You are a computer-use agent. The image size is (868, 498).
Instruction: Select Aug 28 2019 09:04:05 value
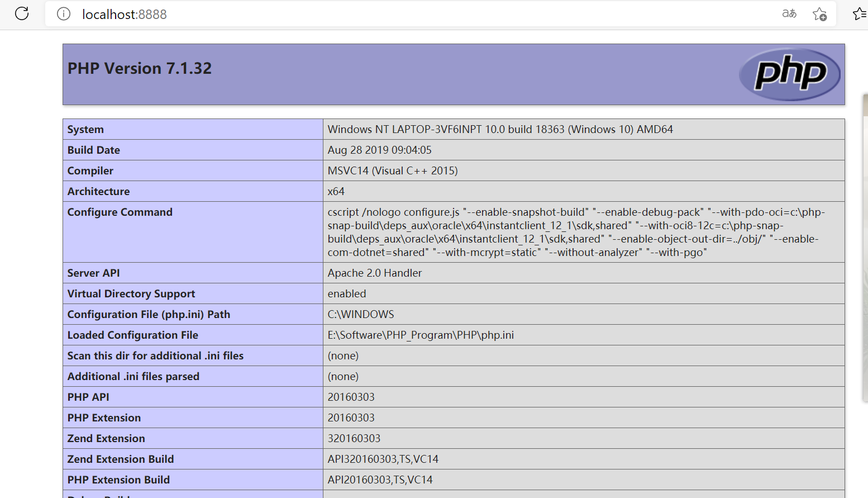pos(379,150)
